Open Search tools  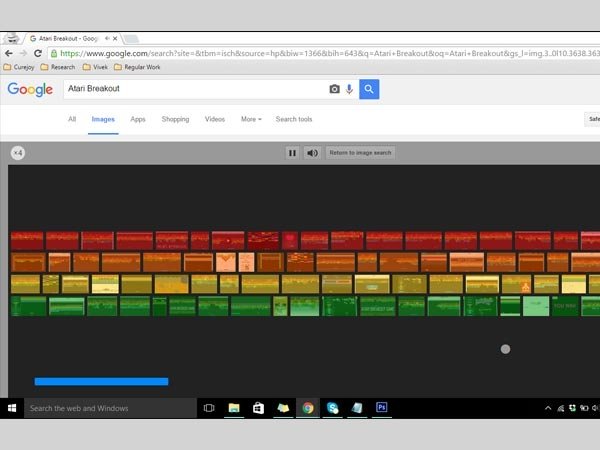(294, 119)
